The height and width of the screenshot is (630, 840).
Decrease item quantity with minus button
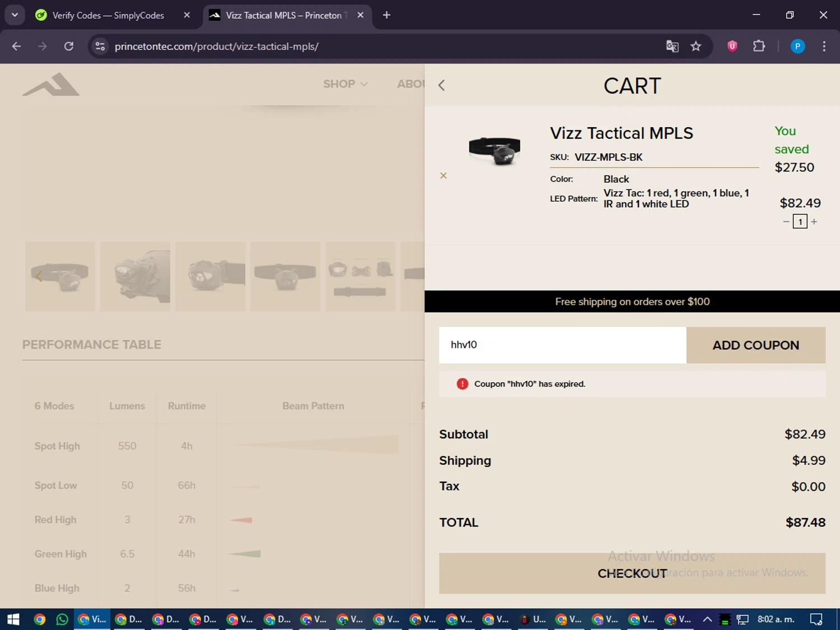(x=786, y=222)
